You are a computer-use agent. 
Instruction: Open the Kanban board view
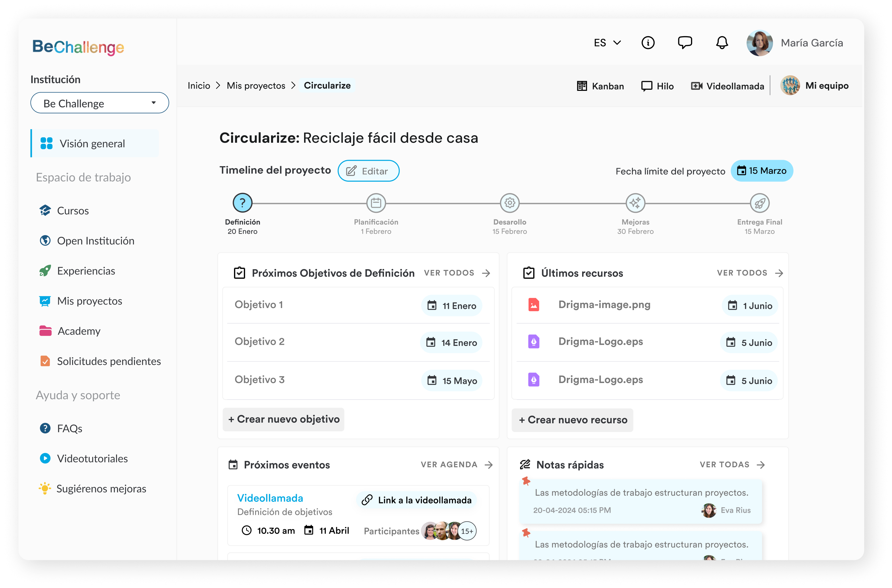[x=600, y=86]
